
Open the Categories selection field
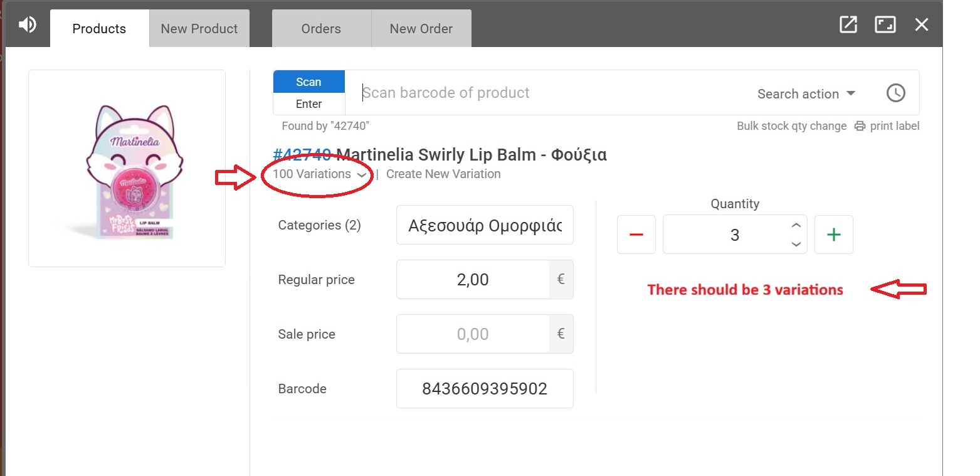pos(484,225)
